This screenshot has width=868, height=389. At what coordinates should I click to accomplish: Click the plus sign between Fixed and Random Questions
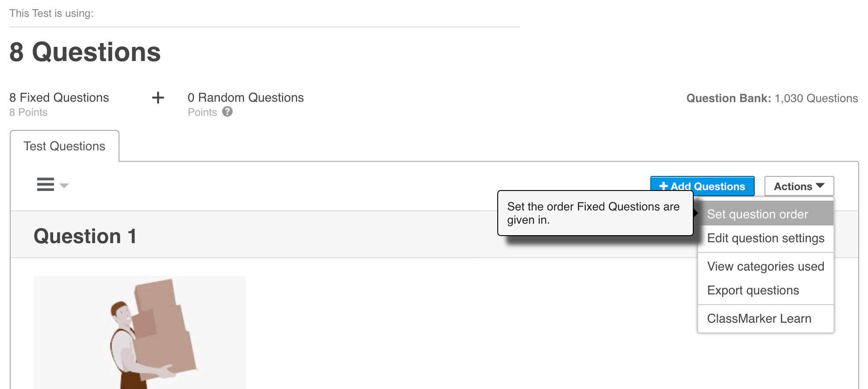click(158, 98)
